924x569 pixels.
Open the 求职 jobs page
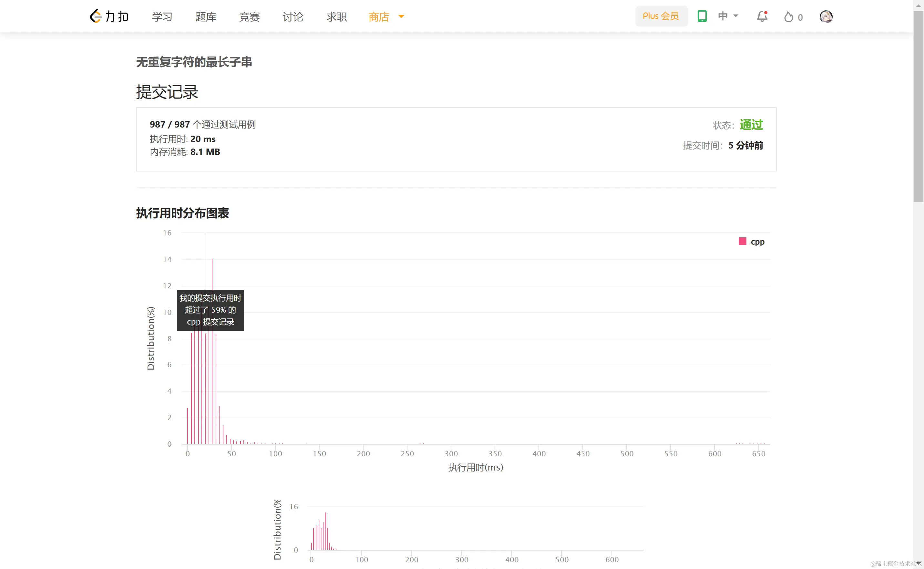point(336,17)
